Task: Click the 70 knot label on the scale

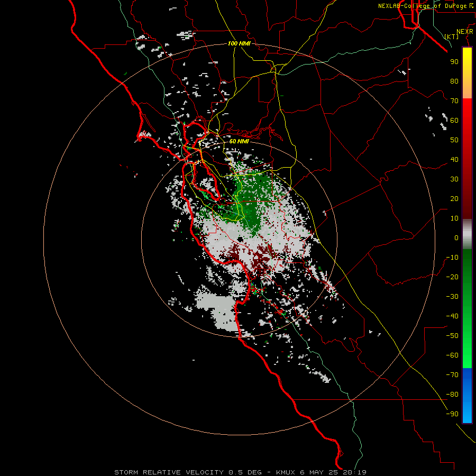Action: coord(454,101)
